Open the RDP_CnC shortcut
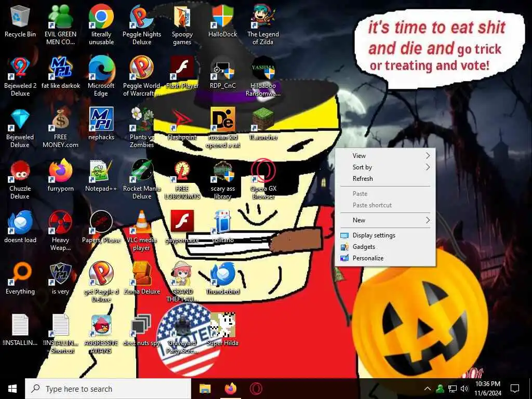 pos(222,73)
